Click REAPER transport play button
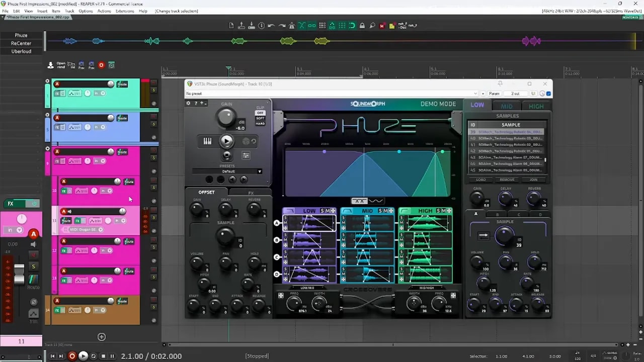 84,356
